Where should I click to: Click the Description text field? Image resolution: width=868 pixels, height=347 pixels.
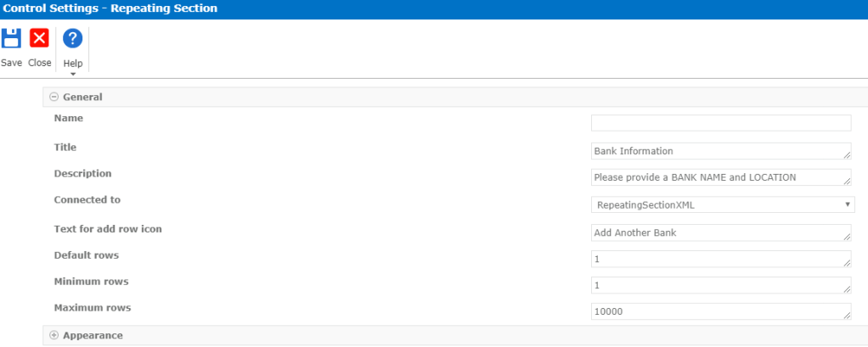(x=718, y=177)
